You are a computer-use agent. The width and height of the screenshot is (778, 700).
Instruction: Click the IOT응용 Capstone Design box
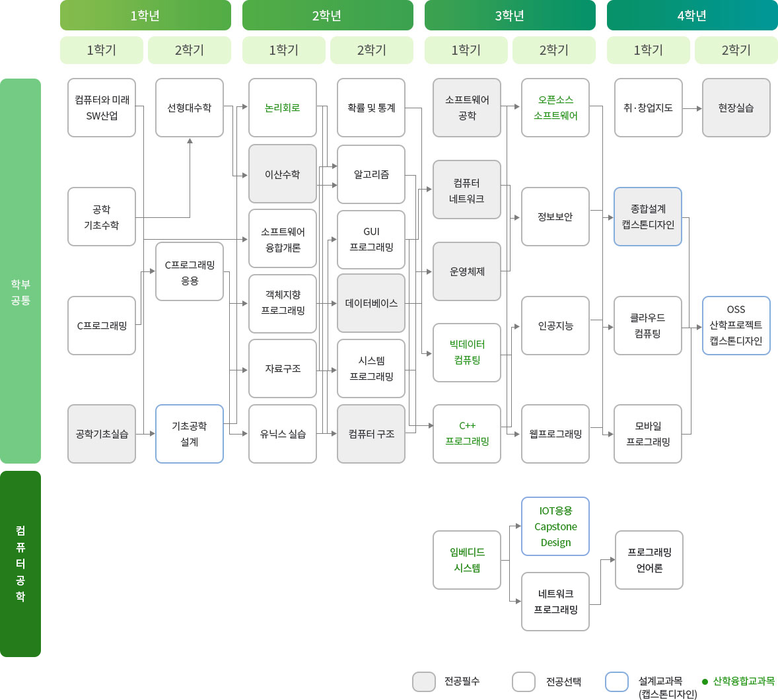555,526
